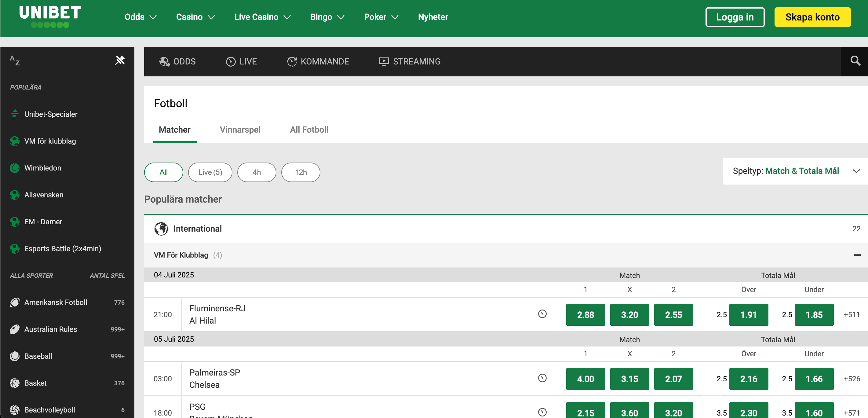Pick draw odds 3.20 Fluminense-RJ match

[629, 314]
